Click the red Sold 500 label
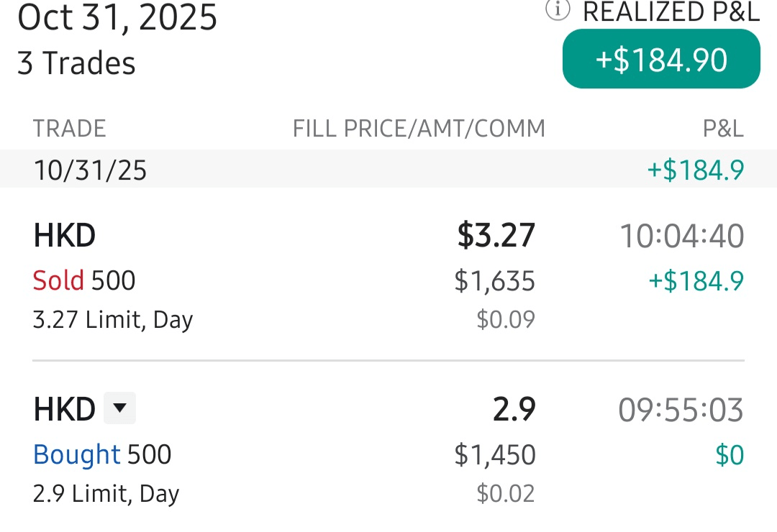This screenshot has height=532, width=777. pyautogui.click(x=84, y=280)
